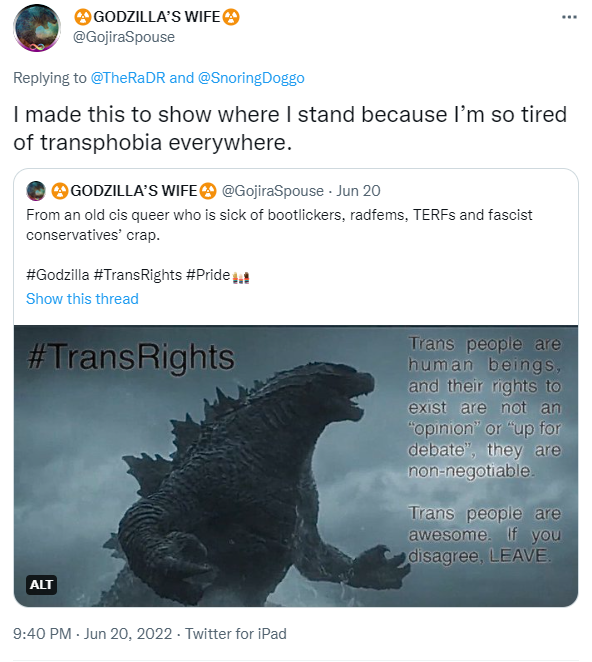Open the #Pride hashtag

click(x=208, y=275)
